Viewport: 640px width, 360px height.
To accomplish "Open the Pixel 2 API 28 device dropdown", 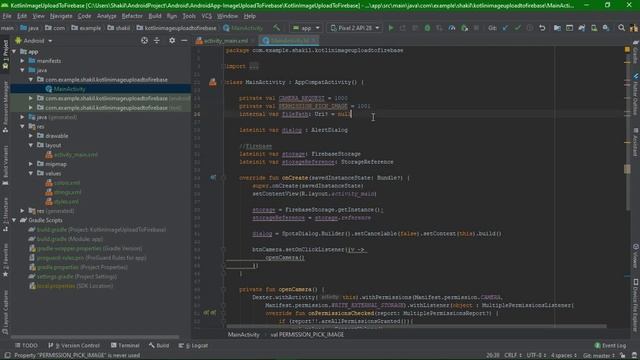I will coord(355,28).
